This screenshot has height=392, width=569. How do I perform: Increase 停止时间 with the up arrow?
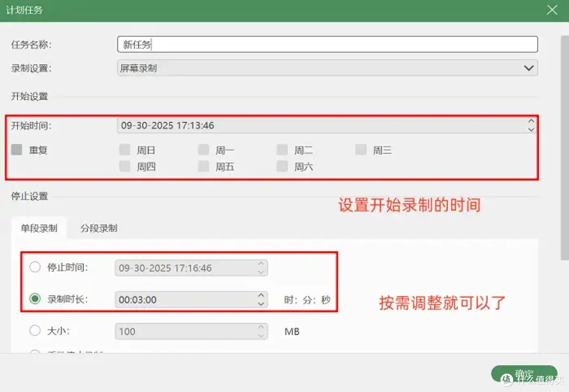click(261, 264)
